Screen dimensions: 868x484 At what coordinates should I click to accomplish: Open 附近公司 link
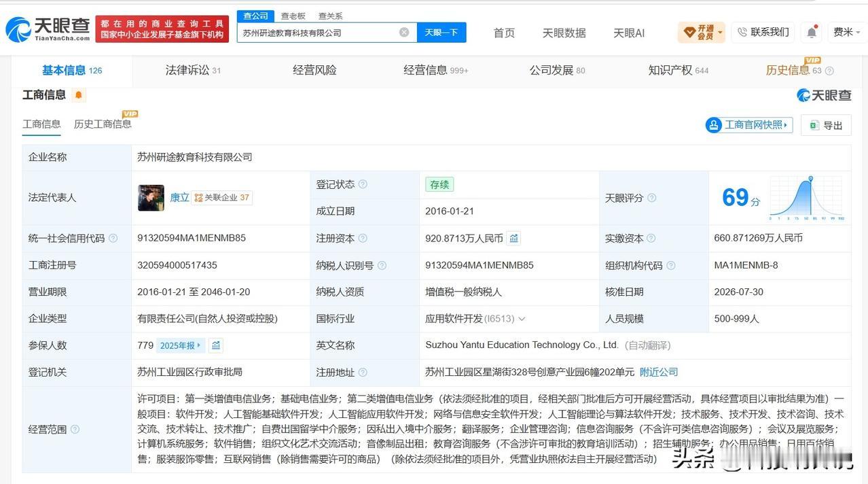coord(659,373)
